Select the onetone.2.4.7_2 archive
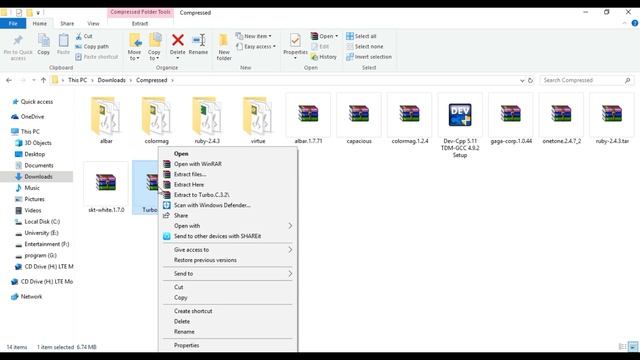 (561, 118)
